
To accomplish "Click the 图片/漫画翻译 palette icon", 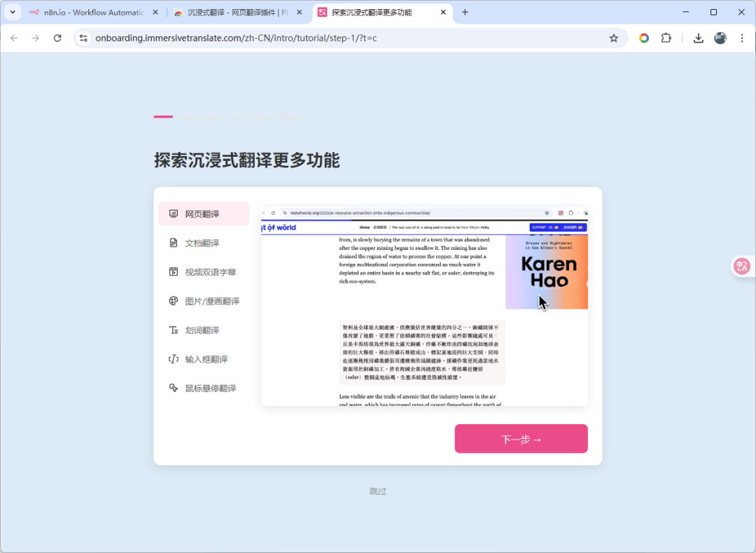I will (x=174, y=301).
